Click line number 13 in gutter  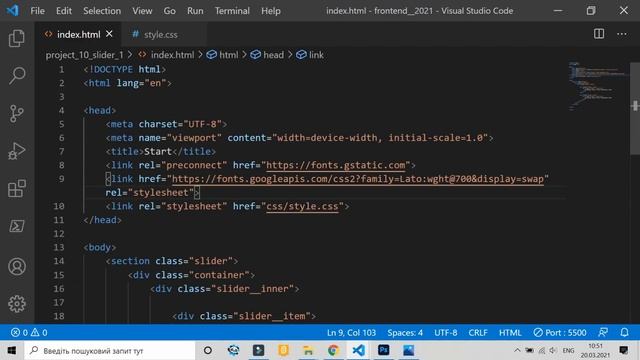[59, 247]
